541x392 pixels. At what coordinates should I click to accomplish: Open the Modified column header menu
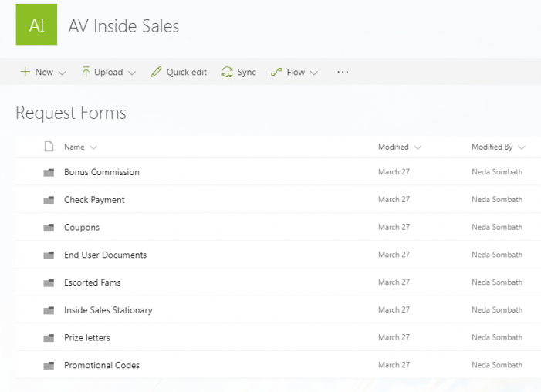[399, 147]
